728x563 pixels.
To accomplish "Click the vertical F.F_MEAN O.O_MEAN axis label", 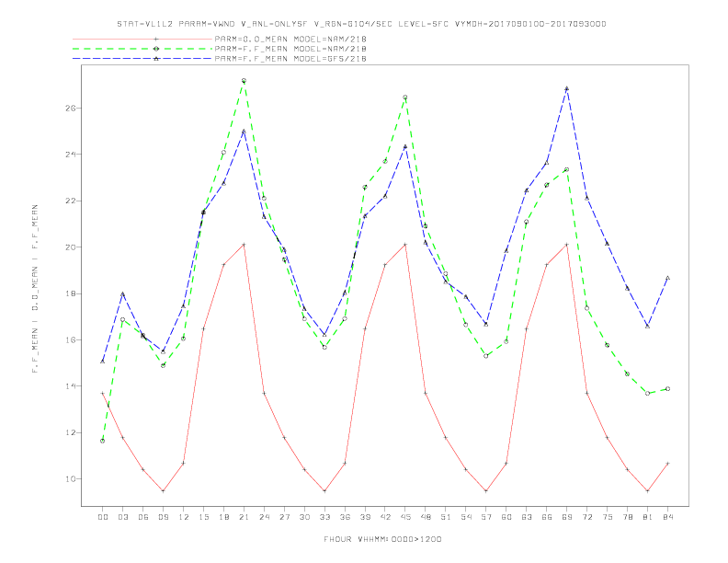I will 35,289.
